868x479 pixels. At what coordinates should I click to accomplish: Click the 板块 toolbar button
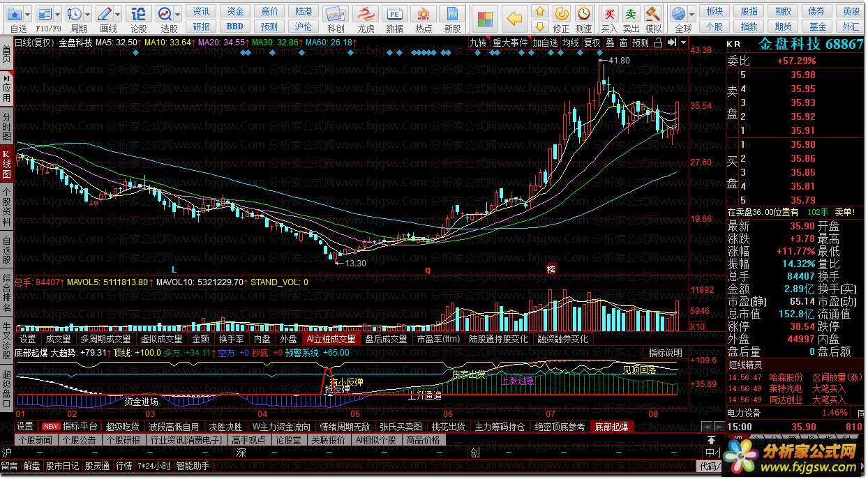[x=715, y=11]
